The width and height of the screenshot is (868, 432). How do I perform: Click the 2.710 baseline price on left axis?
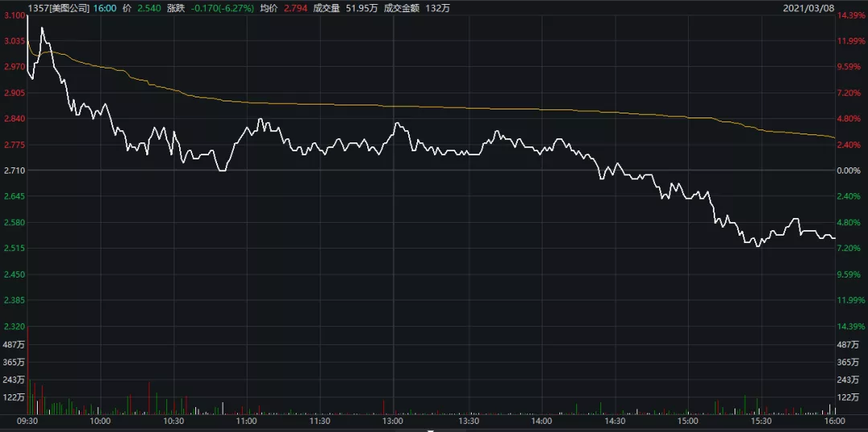click(x=14, y=171)
